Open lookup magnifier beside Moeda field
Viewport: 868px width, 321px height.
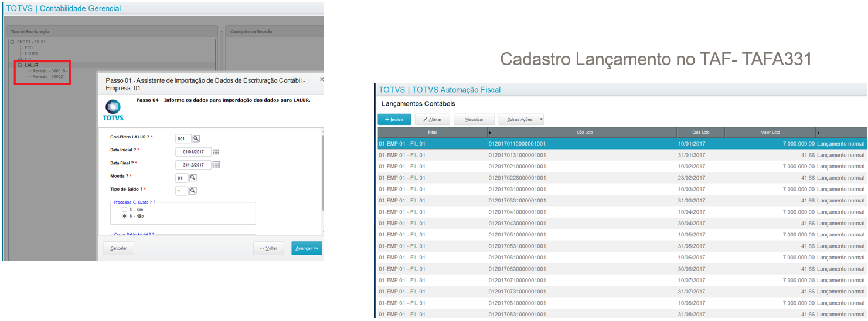[193, 178]
